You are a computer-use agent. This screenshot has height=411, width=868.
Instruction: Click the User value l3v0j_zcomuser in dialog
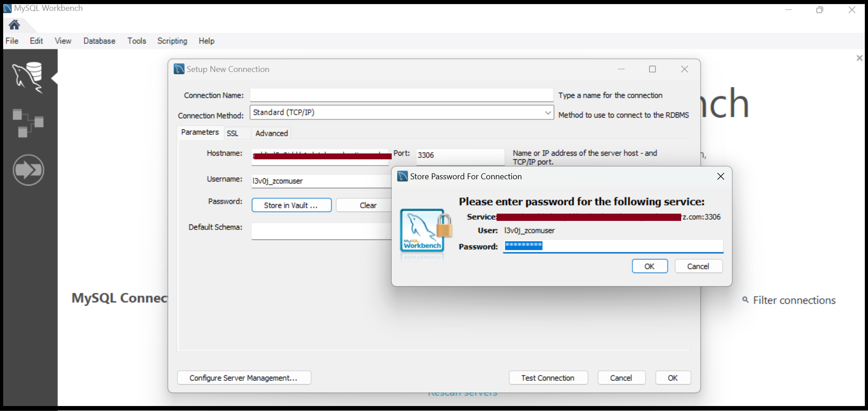[529, 230]
